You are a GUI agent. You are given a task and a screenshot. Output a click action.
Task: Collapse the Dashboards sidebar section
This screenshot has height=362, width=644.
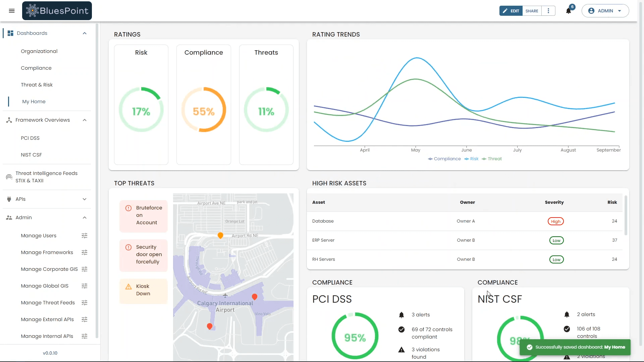[x=85, y=33]
